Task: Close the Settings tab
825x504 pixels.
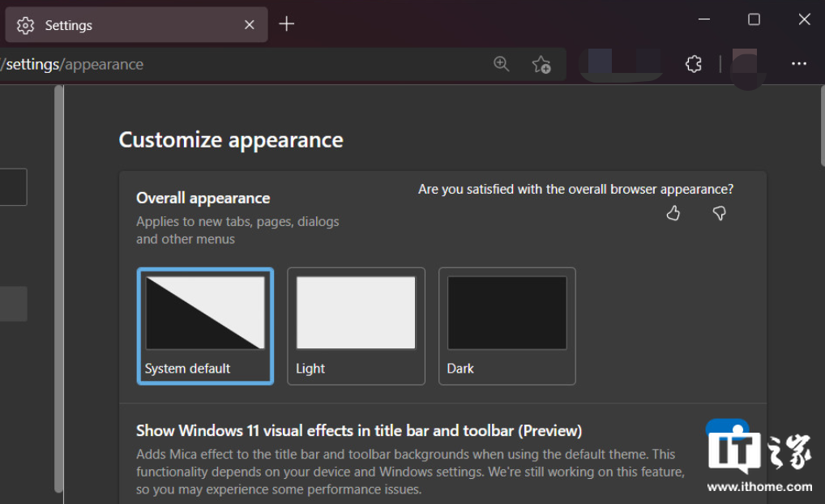Action: click(x=250, y=25)
